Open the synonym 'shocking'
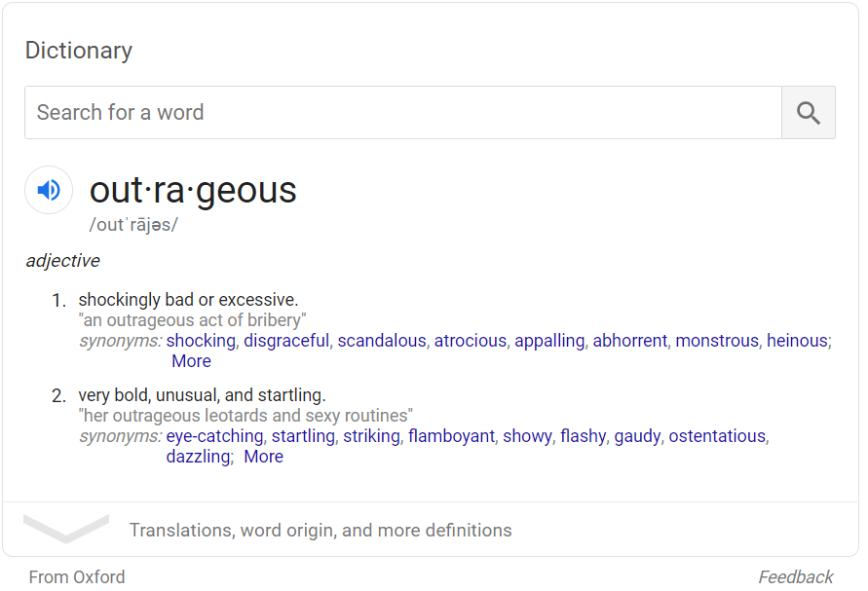The width and height of the screenshot is (868, 591). click(x=201, y=341)
